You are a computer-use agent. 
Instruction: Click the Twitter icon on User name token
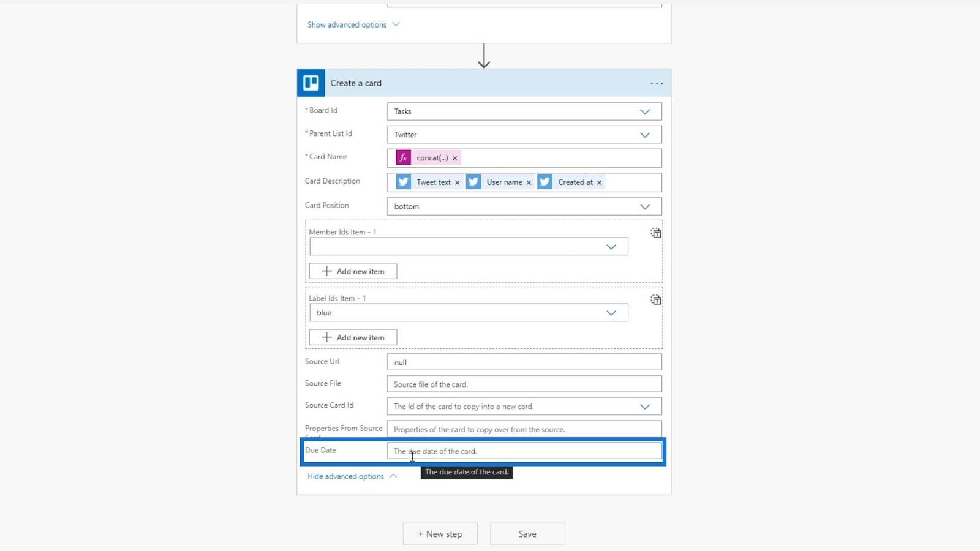(x=473, y=182)
